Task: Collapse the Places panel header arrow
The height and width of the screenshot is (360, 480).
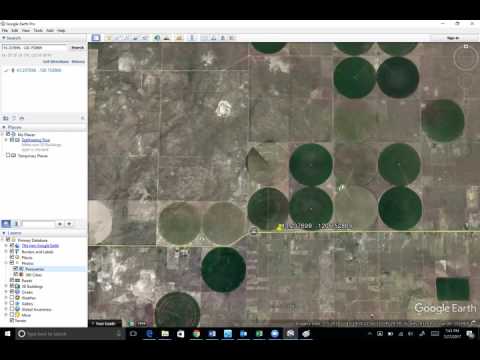Action: pos(4,127)
